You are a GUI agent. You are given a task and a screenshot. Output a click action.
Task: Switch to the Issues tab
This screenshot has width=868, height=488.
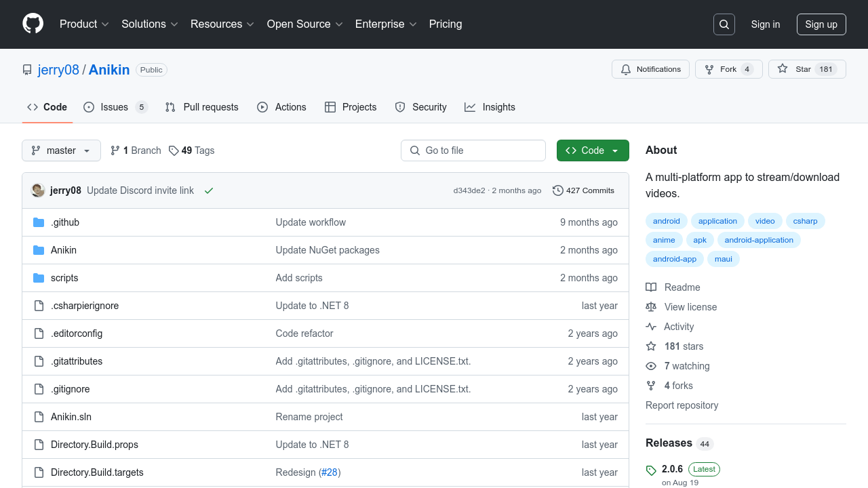point(115,107)
